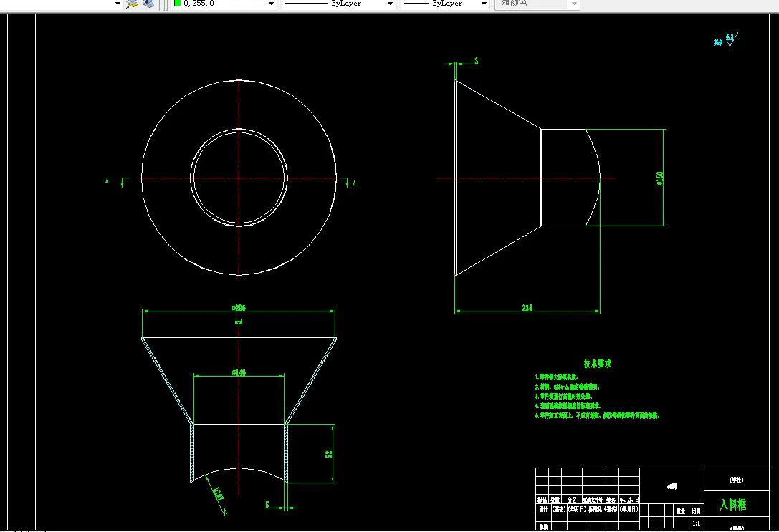Select the fifth technical requirement line
779x532 pixels.
(x=597, y=416)
